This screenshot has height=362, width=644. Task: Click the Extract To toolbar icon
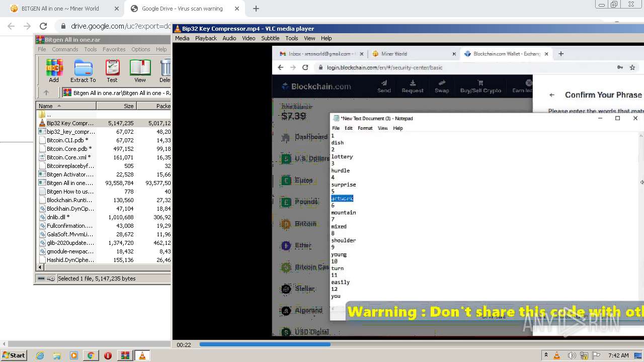(x=83, y=71)
